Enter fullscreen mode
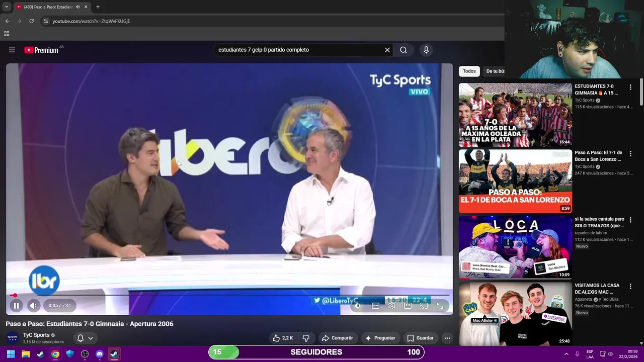Viewport: 644px width, 362px height. 440,306
